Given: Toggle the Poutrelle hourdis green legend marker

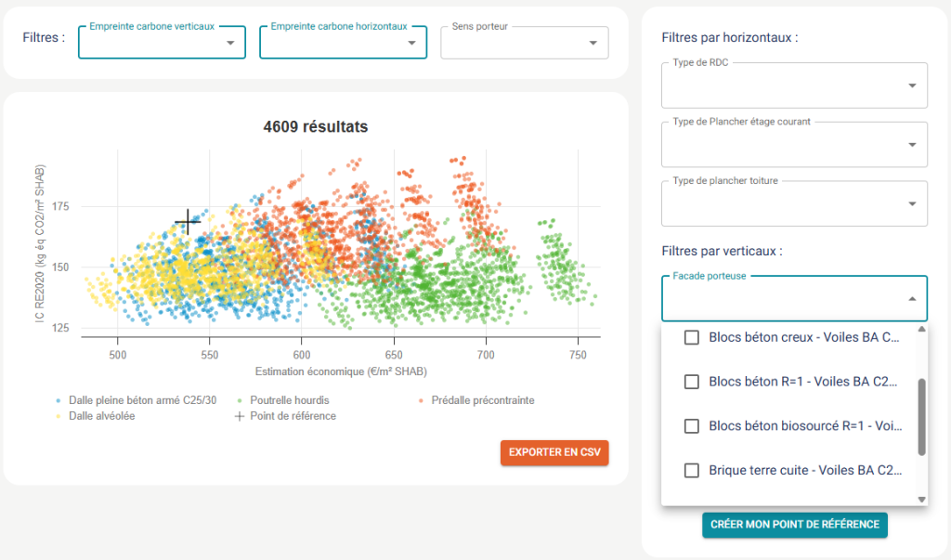Looking at the screenshot, I should [240, 401].
